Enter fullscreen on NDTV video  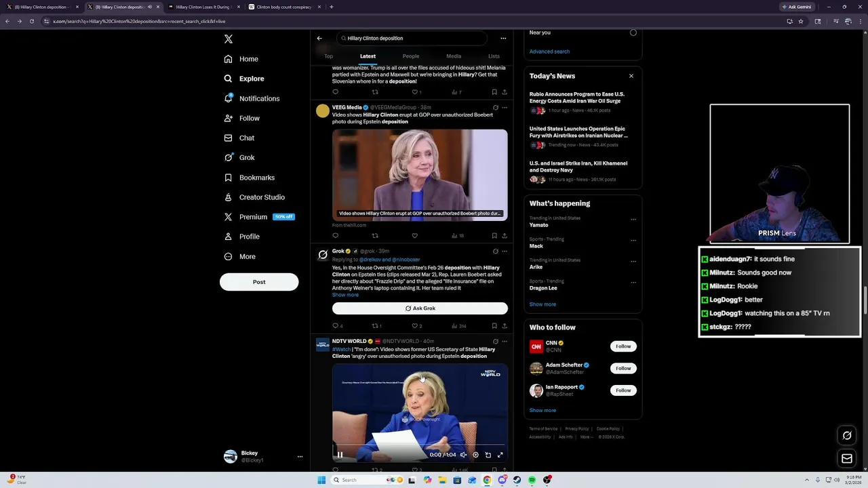[500, 455]
